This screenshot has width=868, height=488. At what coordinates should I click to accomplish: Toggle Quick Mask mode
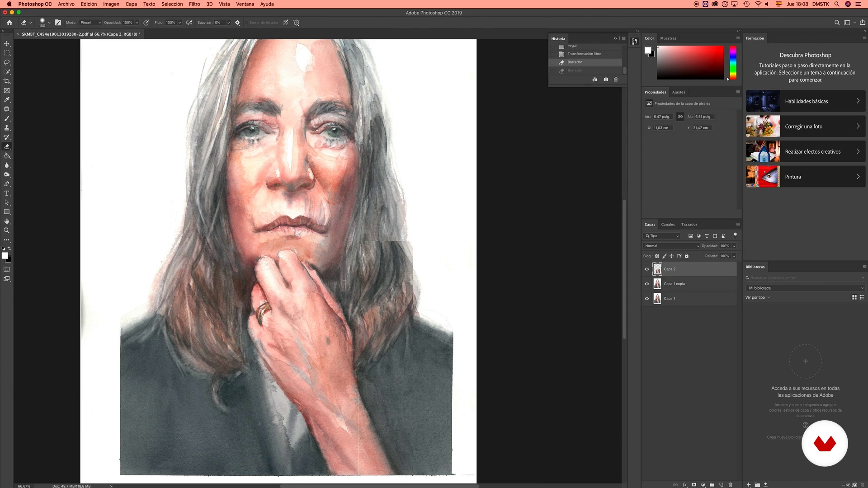[7, 269]
